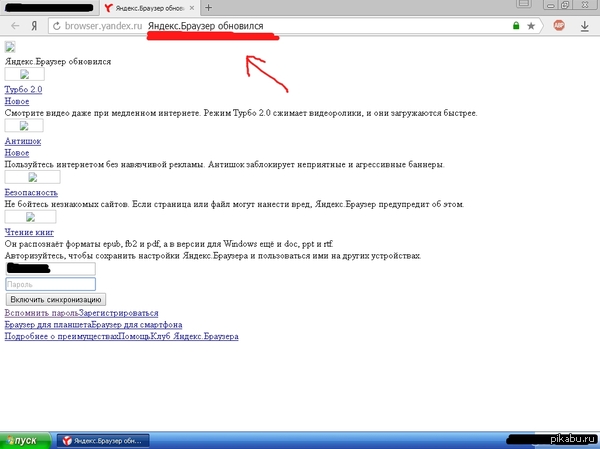600x449 pixels.
Task: Click the 'Вспомнить пароль' link
Action: click(x=41, y=313)
